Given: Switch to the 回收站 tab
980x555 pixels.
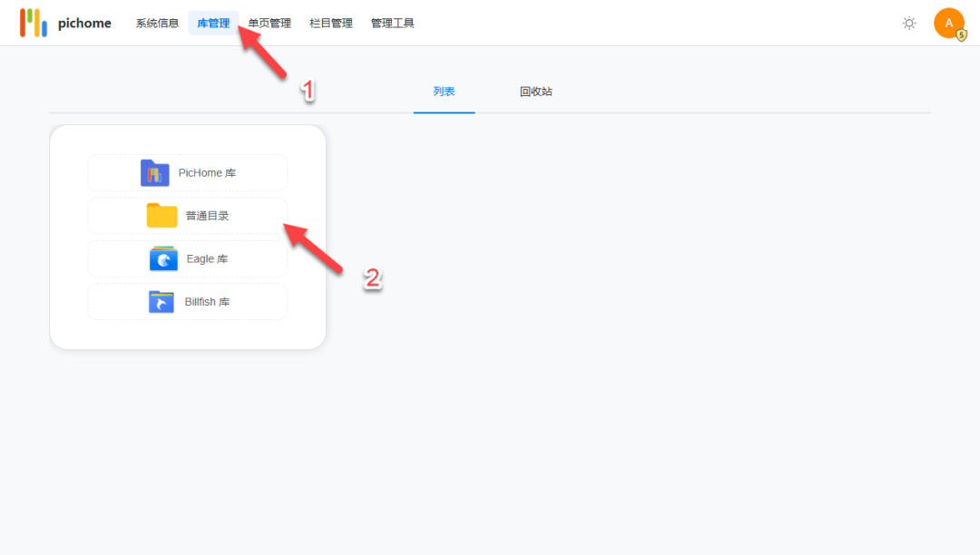Looking at the screenshot, I should (x=535, y=91).
